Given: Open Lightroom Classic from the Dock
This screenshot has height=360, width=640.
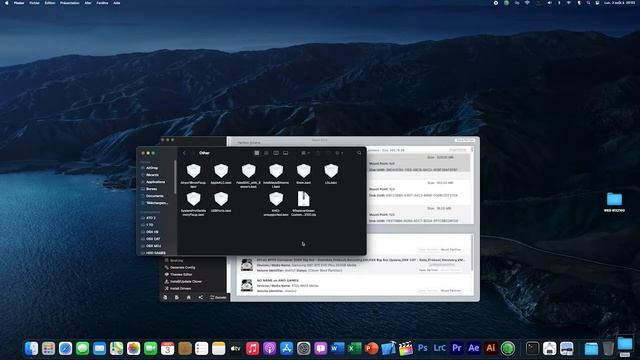Looking at the screenshot, I should (x=440, y=348).
